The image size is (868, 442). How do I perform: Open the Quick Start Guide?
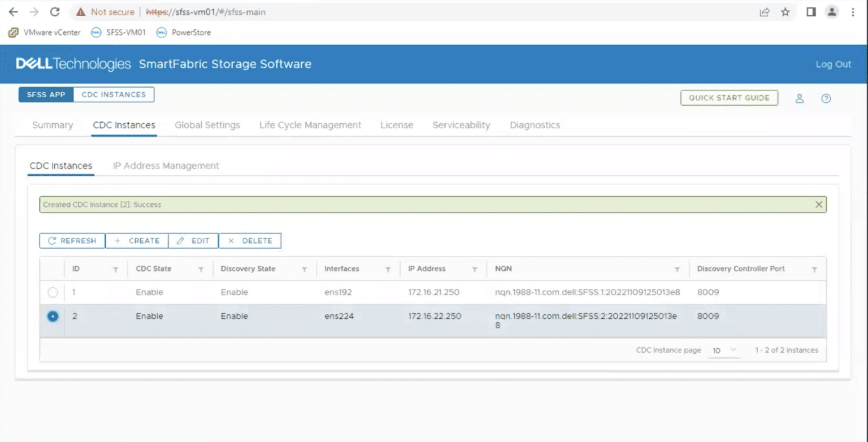(x=729, y=98)
